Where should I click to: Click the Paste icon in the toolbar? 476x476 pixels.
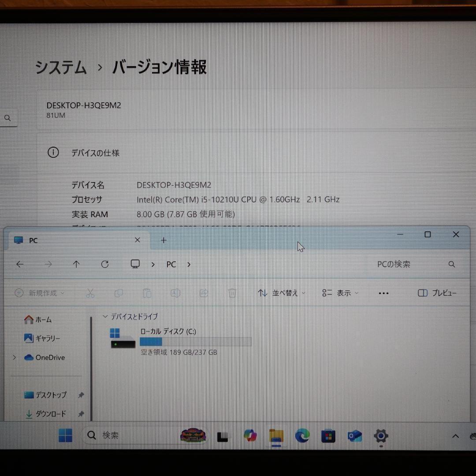[x=147, y=293]
